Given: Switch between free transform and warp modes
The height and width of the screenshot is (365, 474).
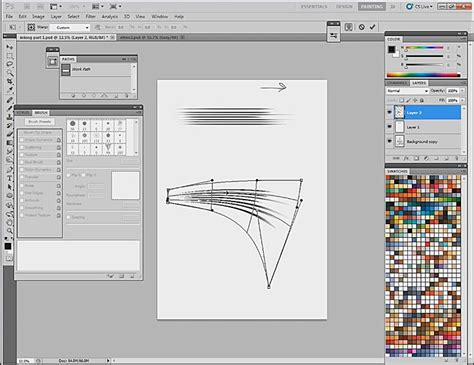Looking at the screenshot, I should (349, 27).
